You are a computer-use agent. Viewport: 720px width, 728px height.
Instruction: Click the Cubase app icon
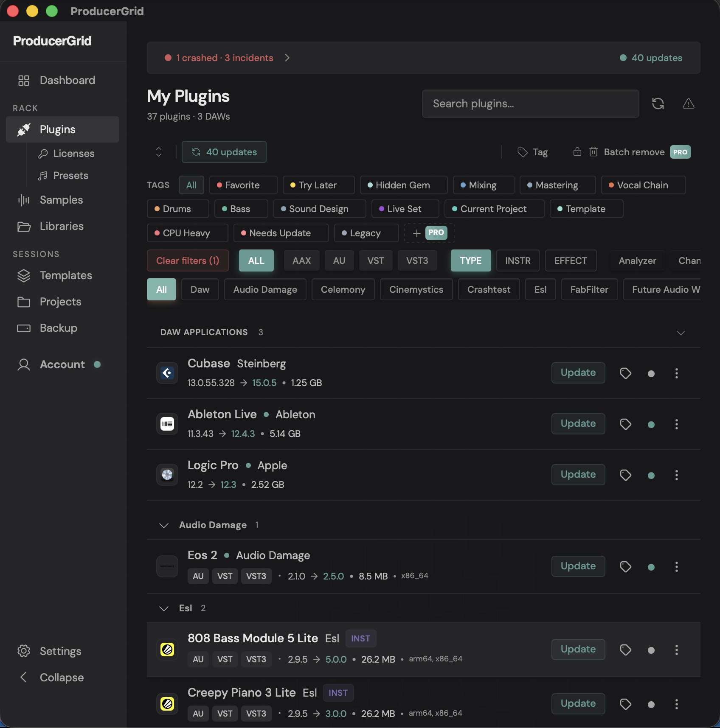tap(167, 373)
